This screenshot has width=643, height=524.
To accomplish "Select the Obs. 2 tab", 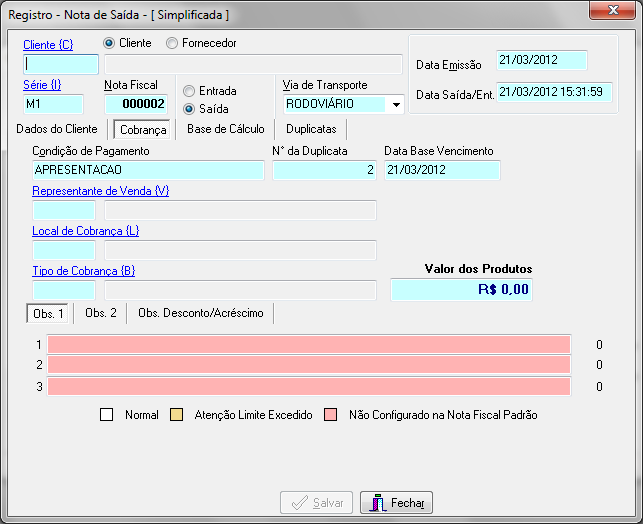I will point(100,313).
